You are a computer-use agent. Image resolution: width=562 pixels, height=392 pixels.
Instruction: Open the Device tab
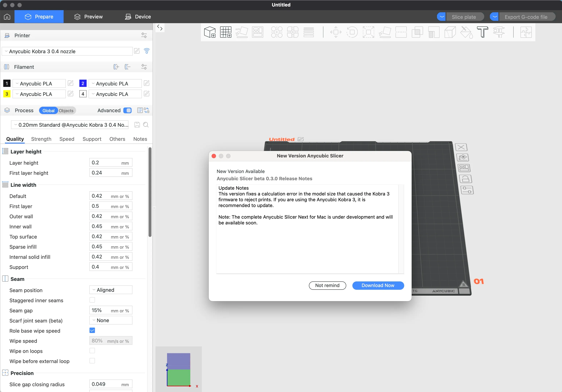pos(138,17)
